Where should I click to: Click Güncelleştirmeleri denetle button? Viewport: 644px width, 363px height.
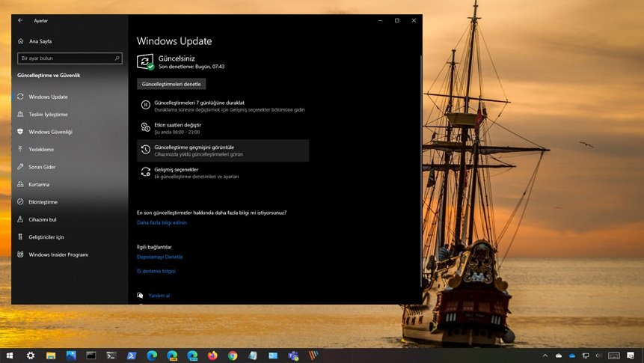point(171,84)
